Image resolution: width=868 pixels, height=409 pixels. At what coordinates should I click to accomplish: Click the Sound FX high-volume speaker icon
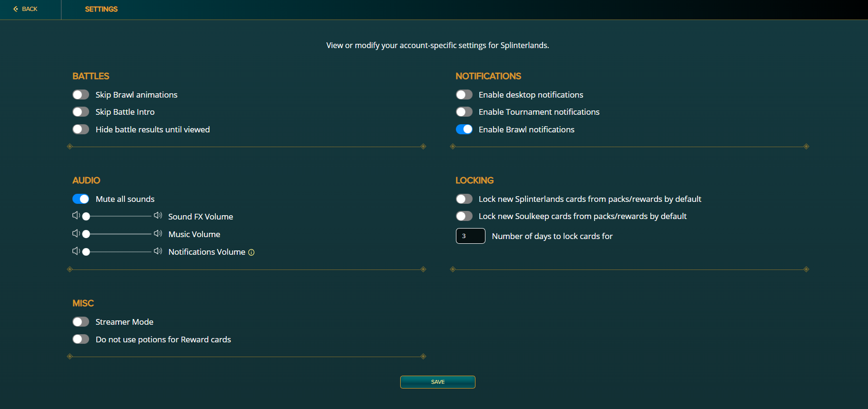(x=158, y=216)
